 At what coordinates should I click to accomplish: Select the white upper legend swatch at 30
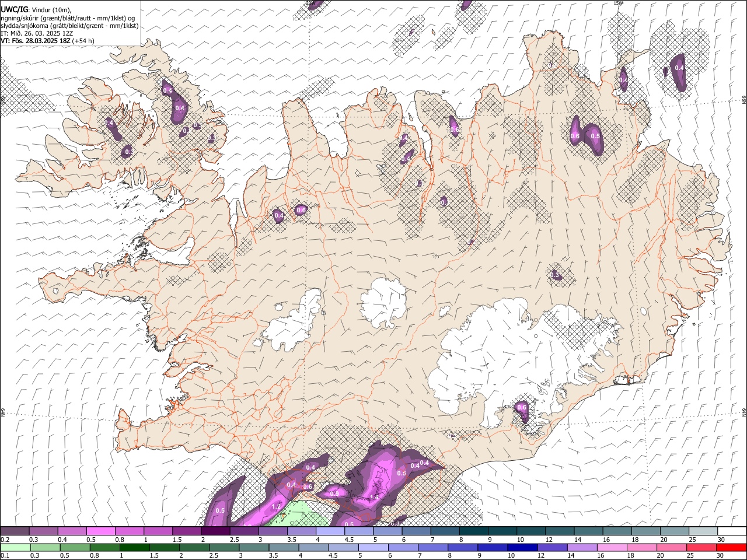731,531
